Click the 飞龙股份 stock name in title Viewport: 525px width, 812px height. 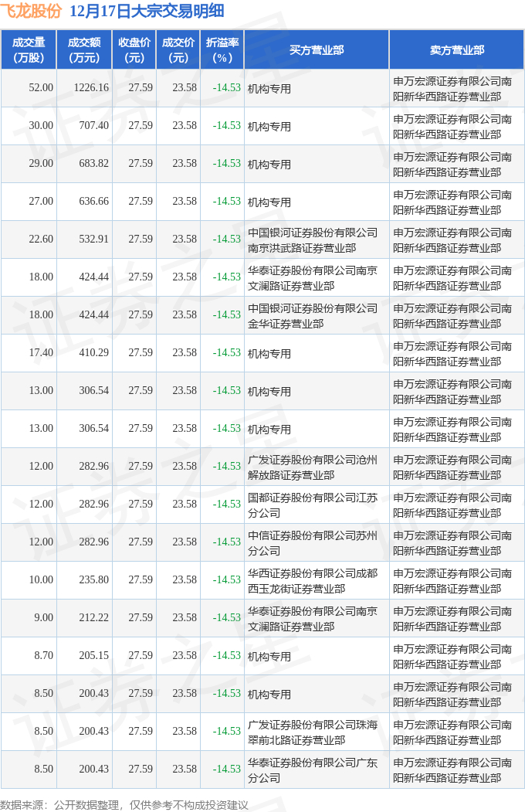point(30,12)
